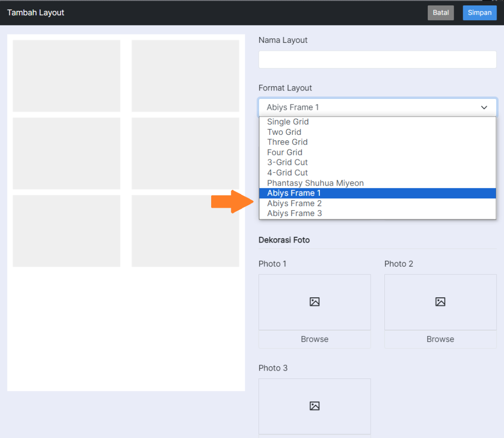The height and width of the screenshot is (438, 504).
Task: Select Abiys Frame 3 option
Action: (378, 214)
